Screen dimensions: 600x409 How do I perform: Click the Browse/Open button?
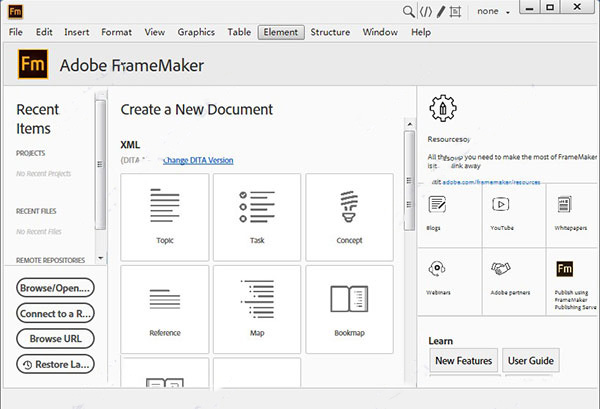56,288
